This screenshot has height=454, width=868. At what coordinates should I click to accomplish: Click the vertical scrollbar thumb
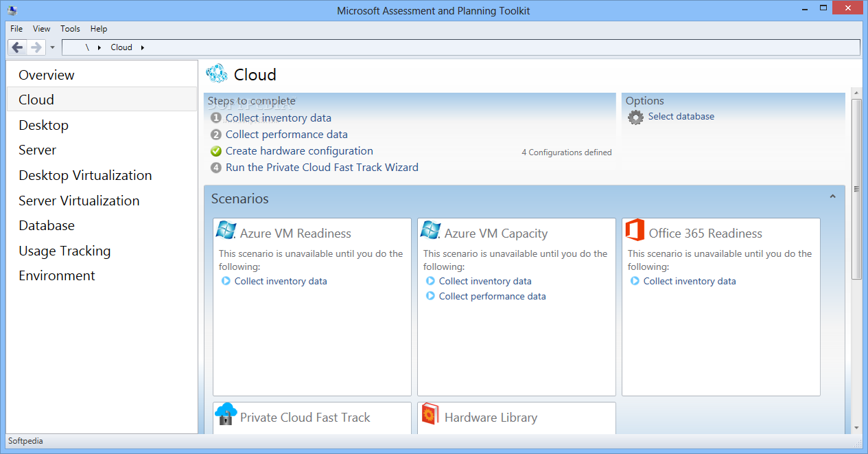click(856, 189)
